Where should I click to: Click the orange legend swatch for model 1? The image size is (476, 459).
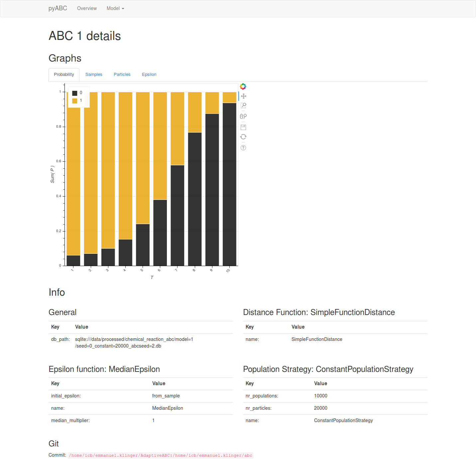coord(75,101)
